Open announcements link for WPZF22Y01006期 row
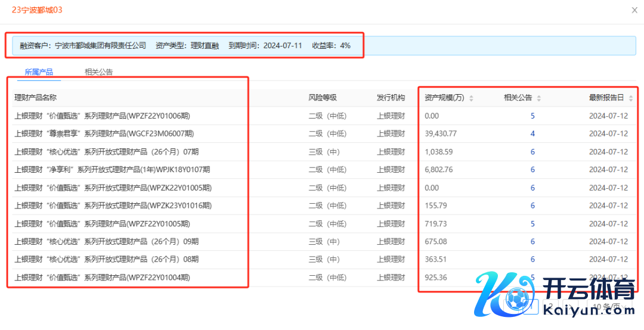The image size is (644, 330). tap(532, 116)
